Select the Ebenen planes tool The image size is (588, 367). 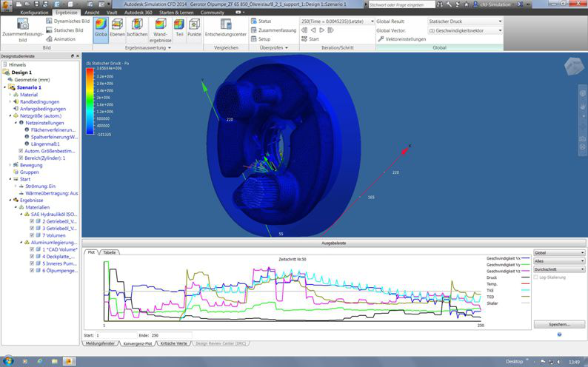pos(117,28)
